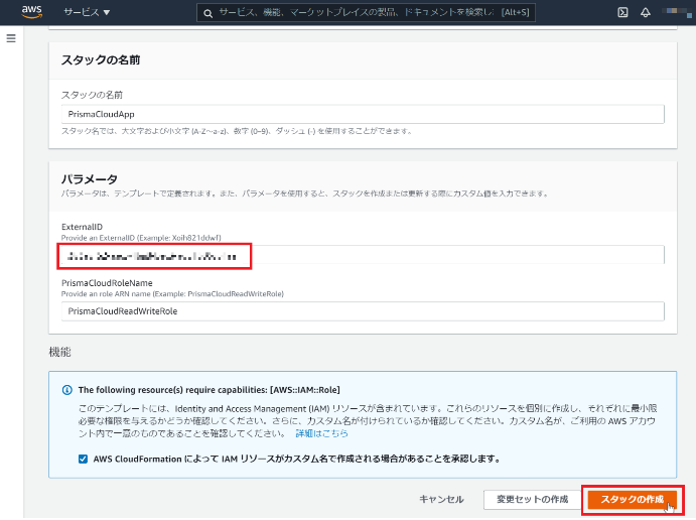This screenshot has width=696, height=520.
Task: Edit the スタックの名前 field PrismaCloudApp
Action: pyautogui.click(x=363, y=114)
